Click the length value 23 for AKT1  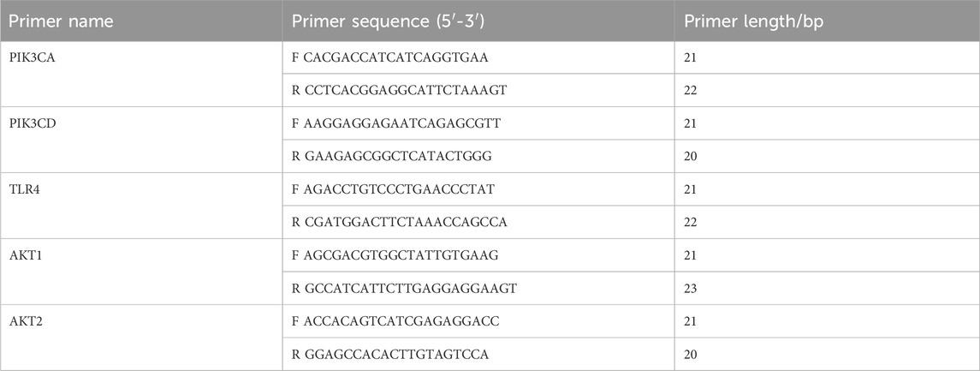point(691,289)
